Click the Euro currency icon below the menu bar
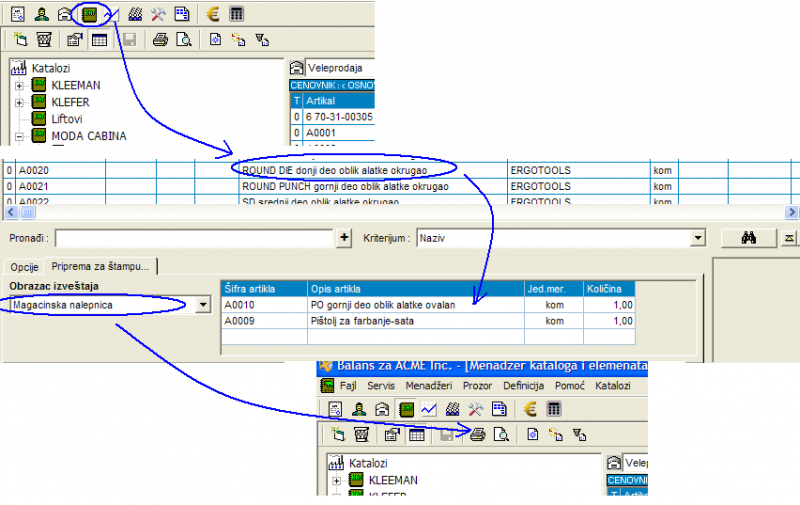 pos(529,408)
